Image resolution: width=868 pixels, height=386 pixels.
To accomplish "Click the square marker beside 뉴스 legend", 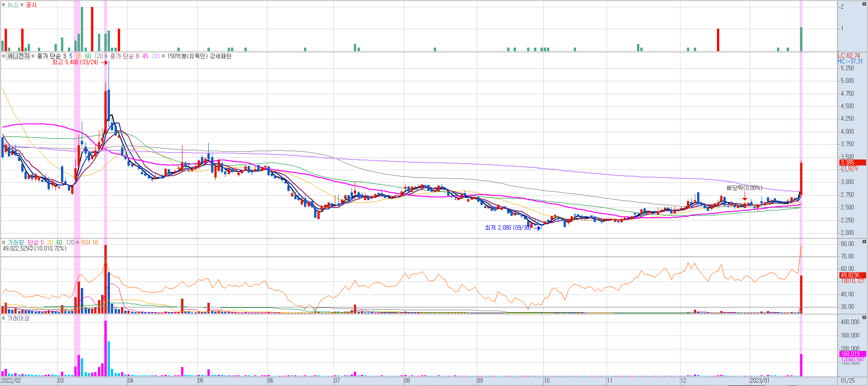I will coord(4,5).
